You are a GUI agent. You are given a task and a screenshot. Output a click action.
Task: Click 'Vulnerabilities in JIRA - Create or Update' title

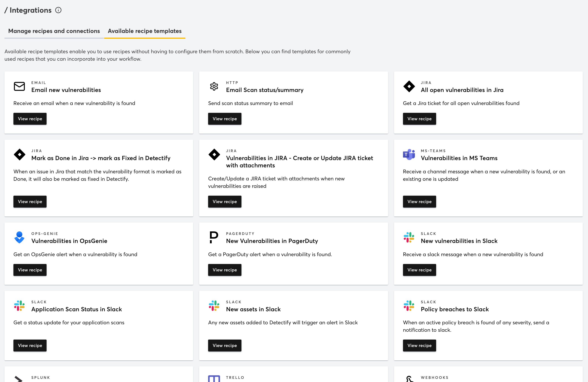299,162
